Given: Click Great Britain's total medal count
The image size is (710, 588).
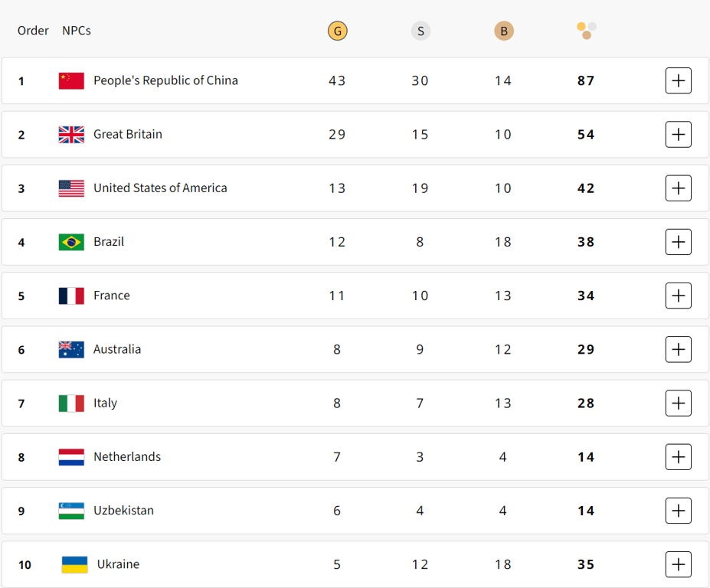Looking at the screenshot, I should 585,134.
